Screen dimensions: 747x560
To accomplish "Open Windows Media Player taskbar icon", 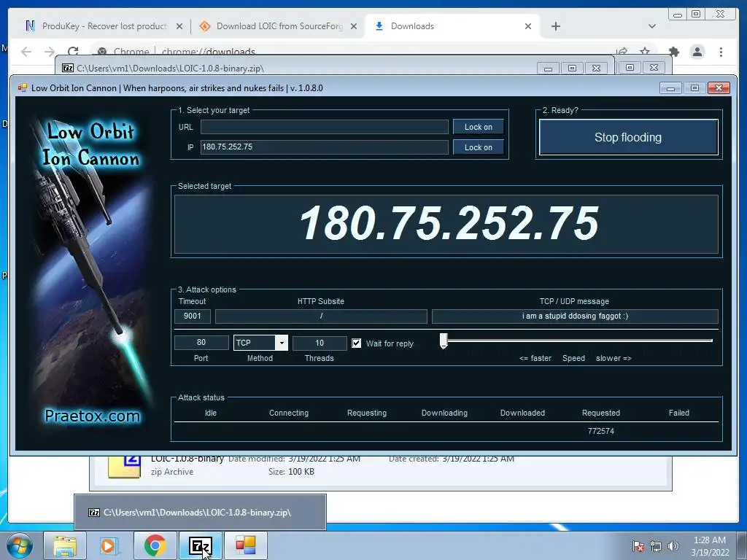I will (x=108, y=545).
